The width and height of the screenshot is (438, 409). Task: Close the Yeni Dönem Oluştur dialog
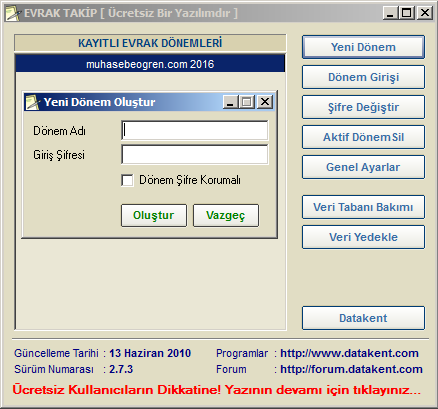coord(265,102)
